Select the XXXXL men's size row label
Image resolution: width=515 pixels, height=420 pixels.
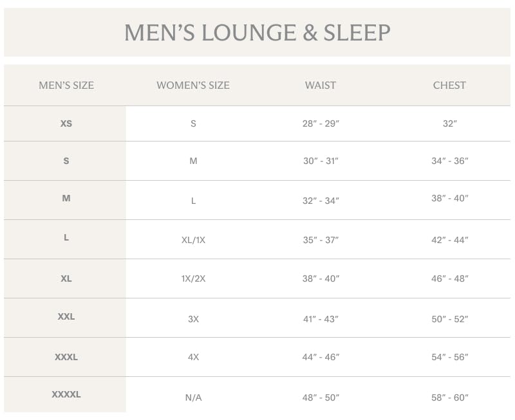[66, 394]
